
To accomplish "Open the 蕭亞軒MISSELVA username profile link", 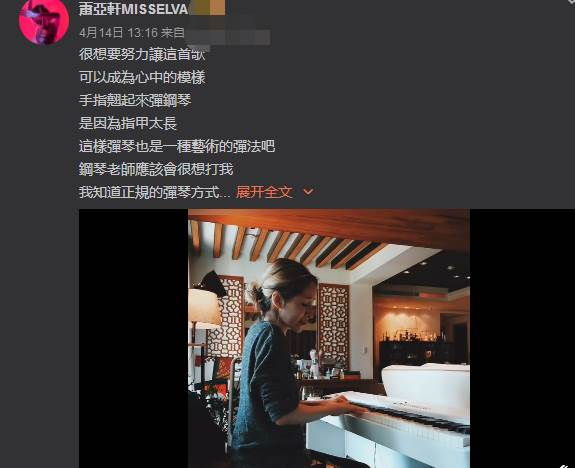I will (133, 9).
